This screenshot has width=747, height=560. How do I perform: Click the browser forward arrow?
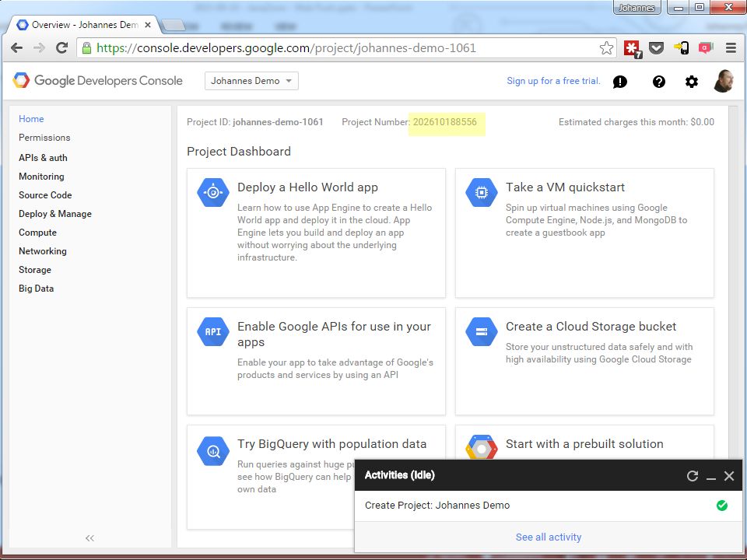39,47
